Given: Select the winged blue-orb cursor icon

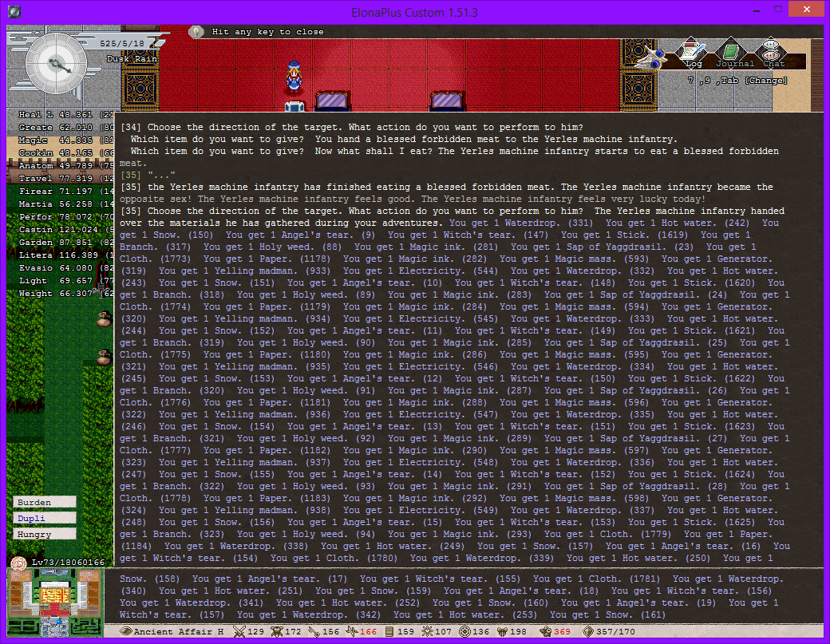Looking at the screenshot, I should click(x=650, y=59).
